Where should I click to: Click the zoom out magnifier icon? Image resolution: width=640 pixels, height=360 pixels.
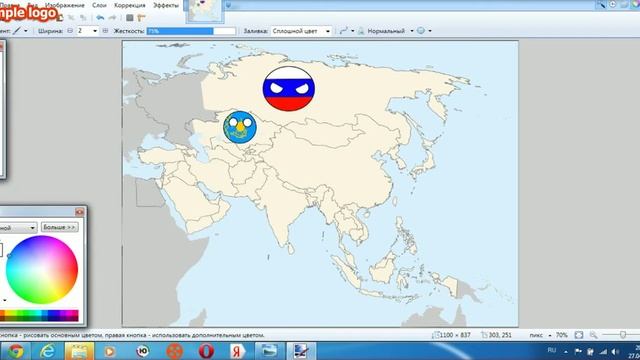point(593,335)
